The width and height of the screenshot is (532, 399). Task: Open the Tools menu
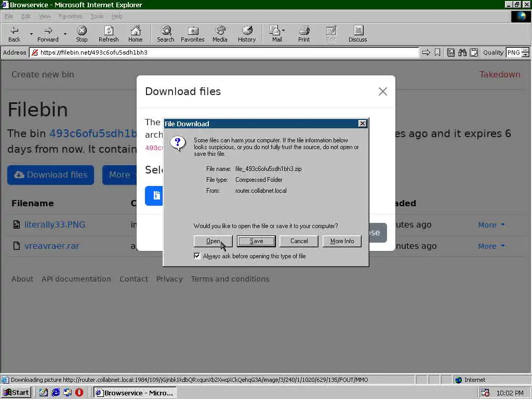97,16
